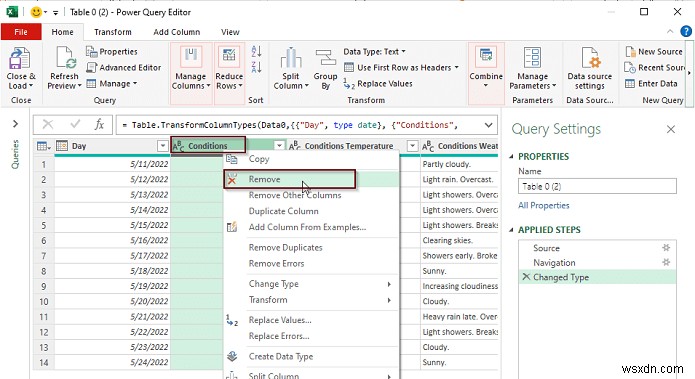Close the Query Settings pane

(671, 129)
